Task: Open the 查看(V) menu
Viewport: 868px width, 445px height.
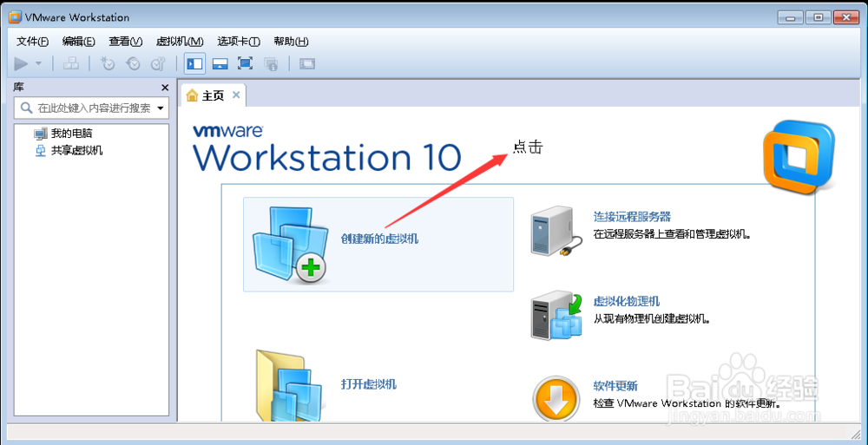Action: coord(126,42)
